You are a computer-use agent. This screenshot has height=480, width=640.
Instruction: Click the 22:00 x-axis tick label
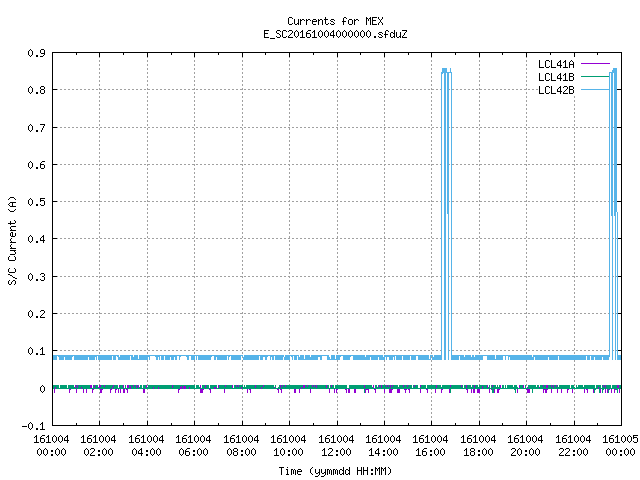(573, 446)
